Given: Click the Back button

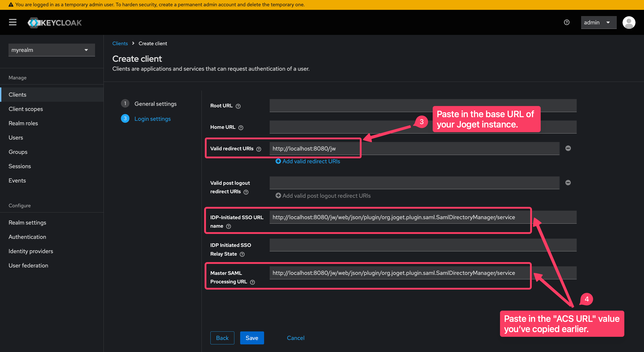Looking at the screenshot, I should tap(222, 338).
